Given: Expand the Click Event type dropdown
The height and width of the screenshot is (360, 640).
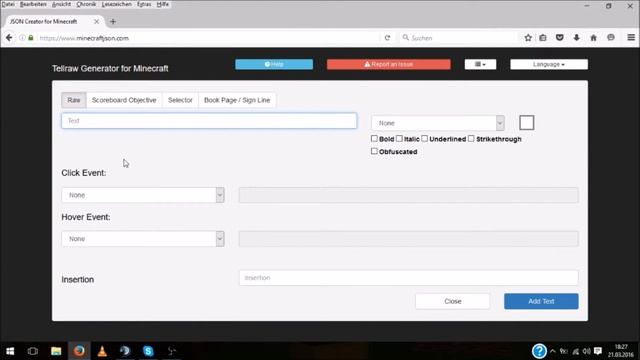Looking at the screenshot, I should pos(143,195).
